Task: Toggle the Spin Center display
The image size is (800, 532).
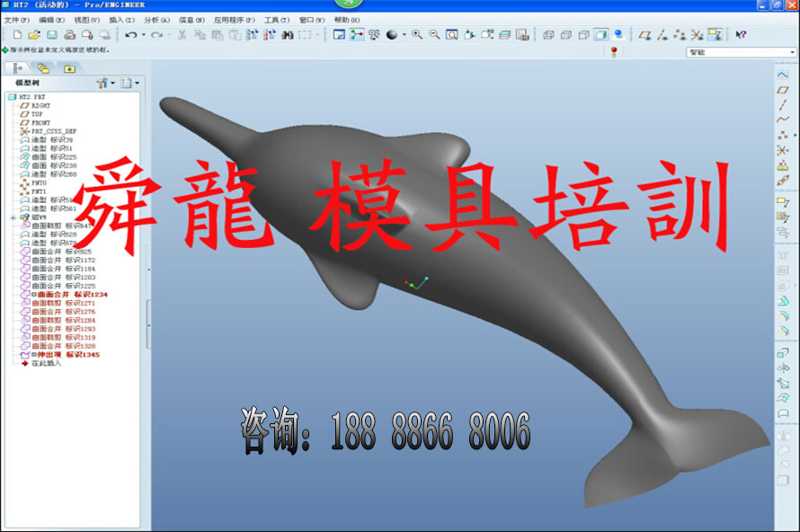Action: coord(357,35)
